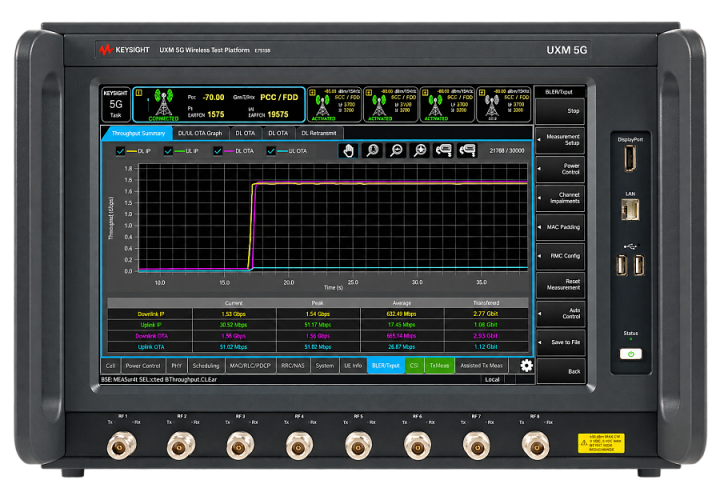Toggle the DL OTA trace checkbox

(218, 151)
